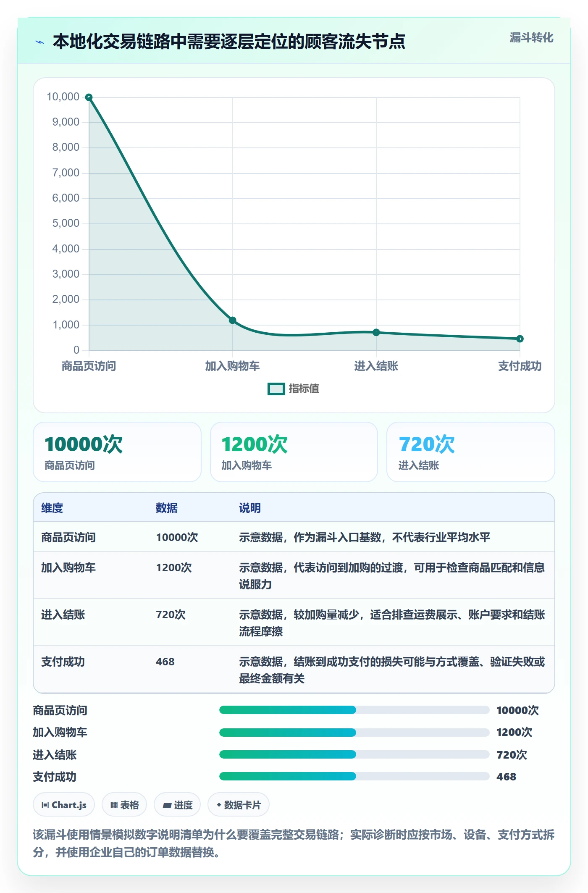Click the 商品页访问 row label in the table
Viewport: 588px width, 893px height.
(68, 537)
